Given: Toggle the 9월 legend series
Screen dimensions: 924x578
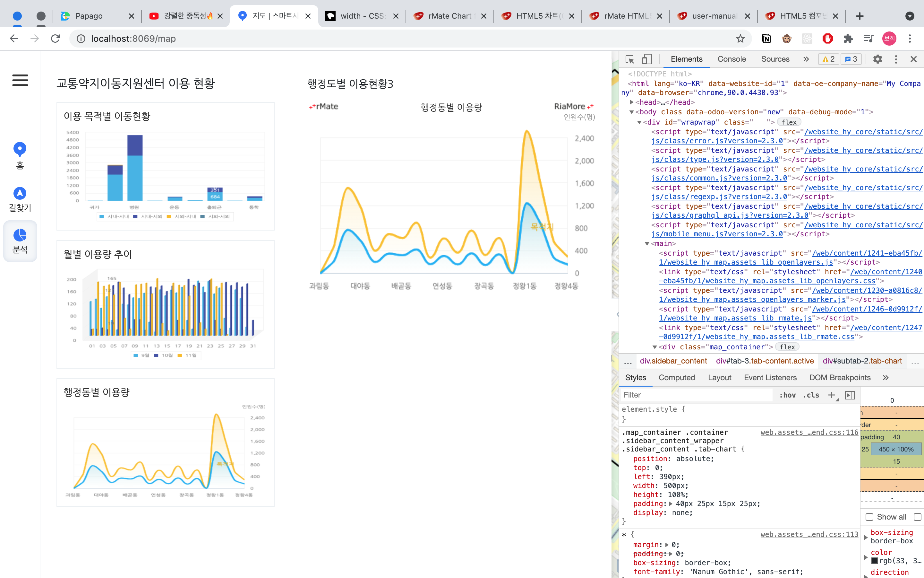Looking at the screenshot, I should [x=141, y=355].
